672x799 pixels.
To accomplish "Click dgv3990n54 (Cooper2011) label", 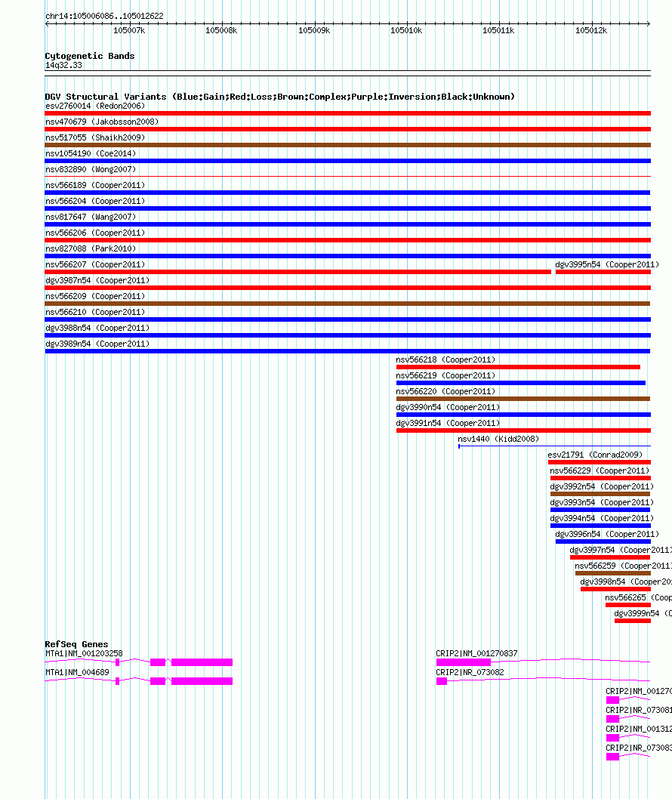I will click(x=448, y=406).
